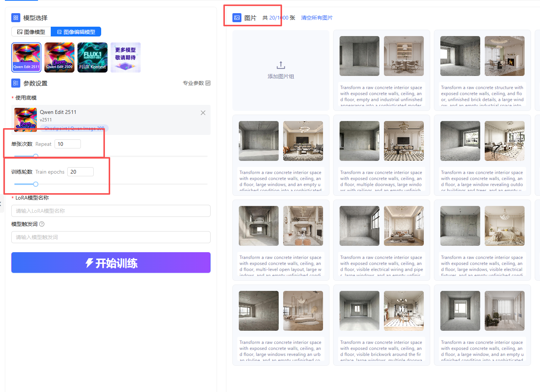Image resolution: width=540 pixels, height=392 pixels.
Task: Collapse the left panel with the edge arrow
Action: click(1, 204)
